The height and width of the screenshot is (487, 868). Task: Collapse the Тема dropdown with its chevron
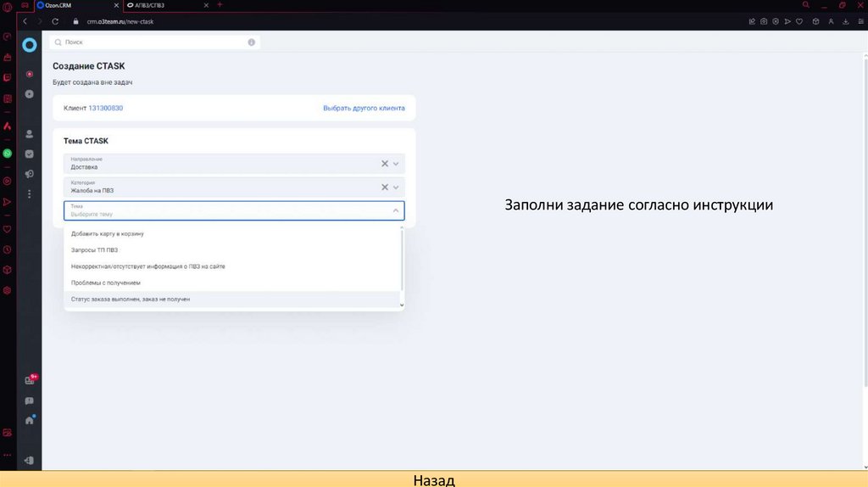(396, 210)
